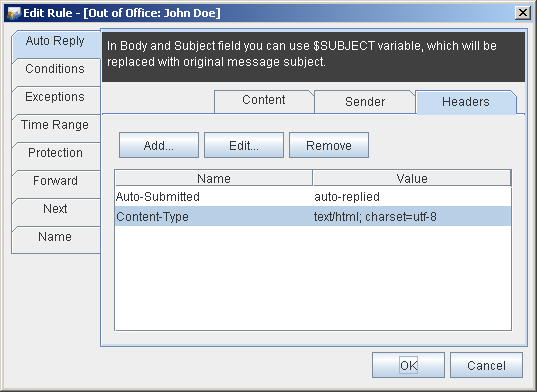
Task: Click the Edit... header button
Action: coord(244,145)
